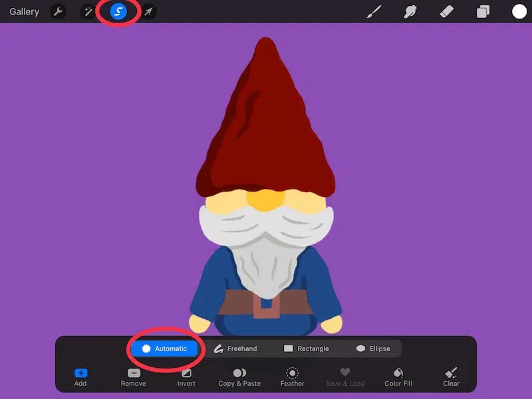
Task: Switch to Freehand selection mode
Action: (237, 348)
